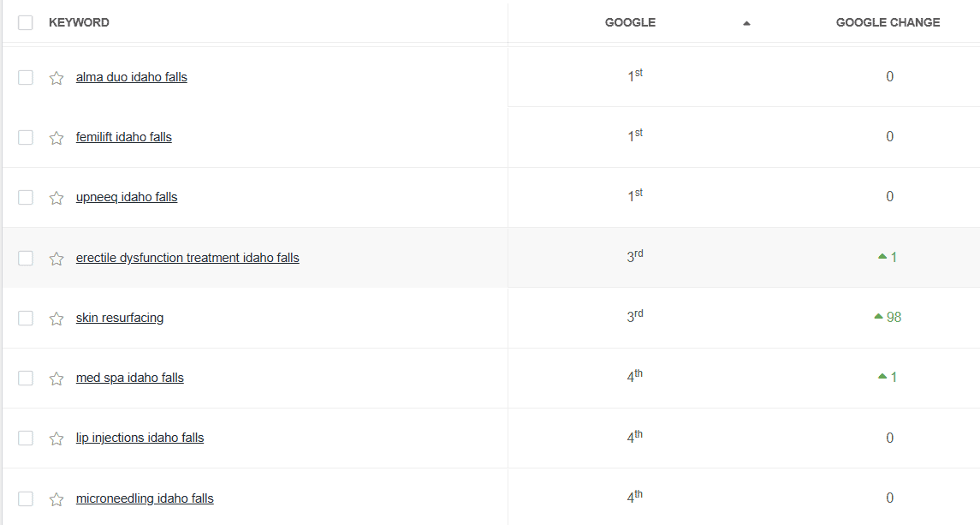Star the microneedling idaho falls keyword
The image size is (980, 525).
tap(56, 498)
